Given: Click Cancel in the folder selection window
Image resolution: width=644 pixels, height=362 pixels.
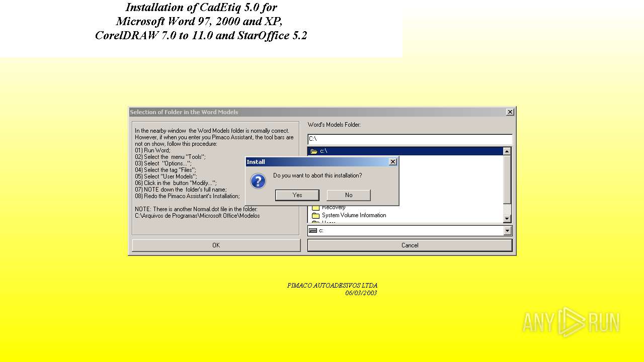Looking at the screenshot, I should [x=410, y=245].
